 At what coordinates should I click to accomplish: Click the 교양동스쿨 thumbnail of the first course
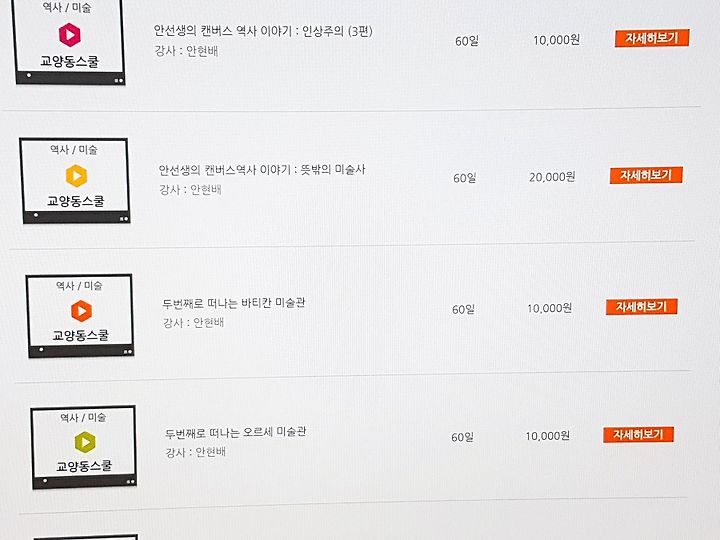click(x=69, y=41)
